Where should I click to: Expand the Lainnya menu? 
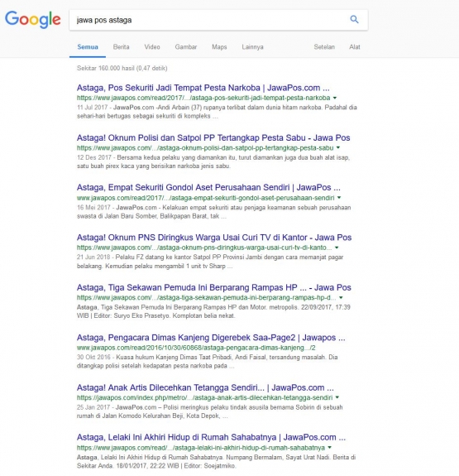(x=252, y=47)
